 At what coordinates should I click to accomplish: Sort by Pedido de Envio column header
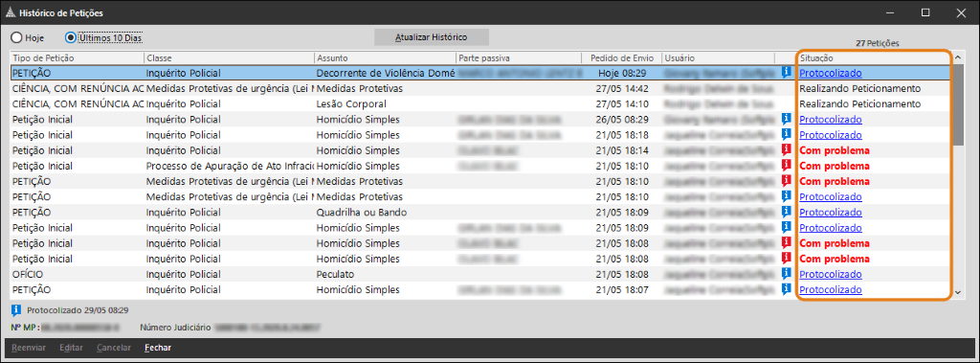621,57
